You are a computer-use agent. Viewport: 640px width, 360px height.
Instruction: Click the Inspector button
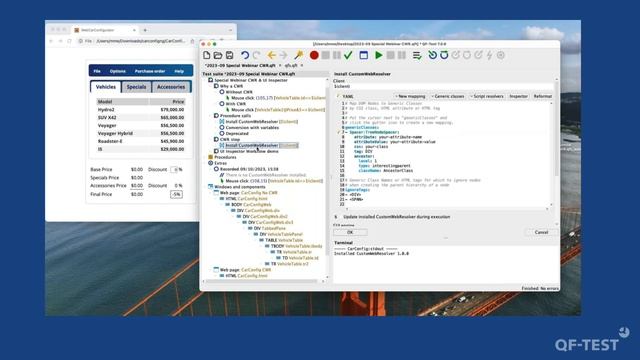pos(518,96)
